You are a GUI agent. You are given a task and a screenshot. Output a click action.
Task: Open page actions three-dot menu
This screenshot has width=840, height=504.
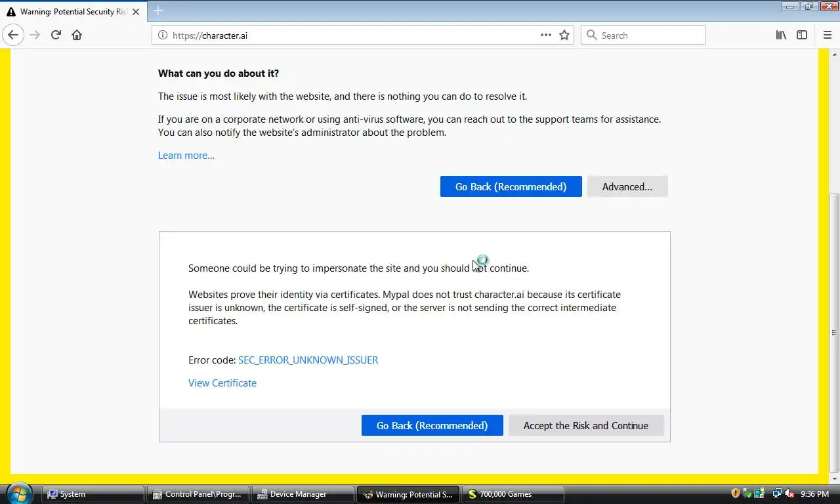[x=546, y=35]
